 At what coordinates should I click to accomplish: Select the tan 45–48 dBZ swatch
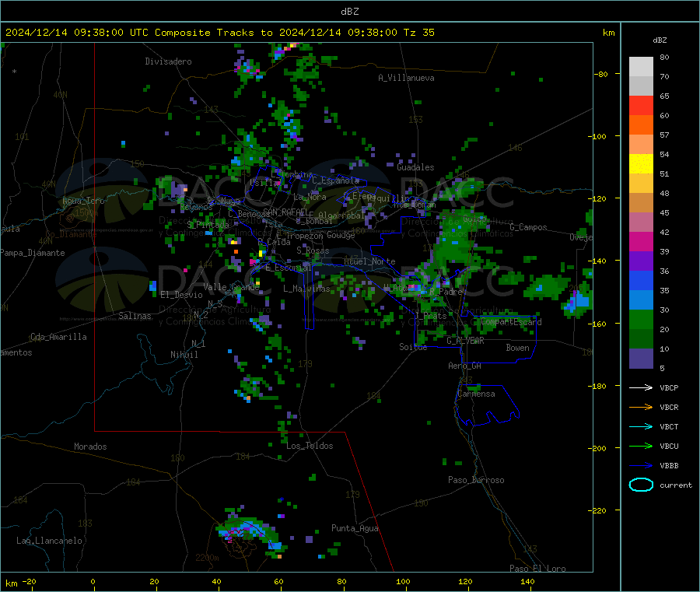(x=641, y=203)
